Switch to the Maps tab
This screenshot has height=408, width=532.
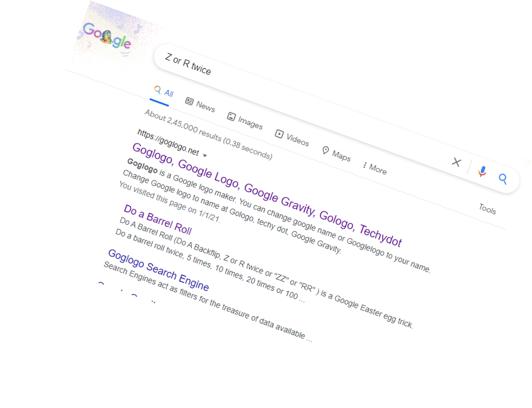pyautogui.click(x=336, y=154)
